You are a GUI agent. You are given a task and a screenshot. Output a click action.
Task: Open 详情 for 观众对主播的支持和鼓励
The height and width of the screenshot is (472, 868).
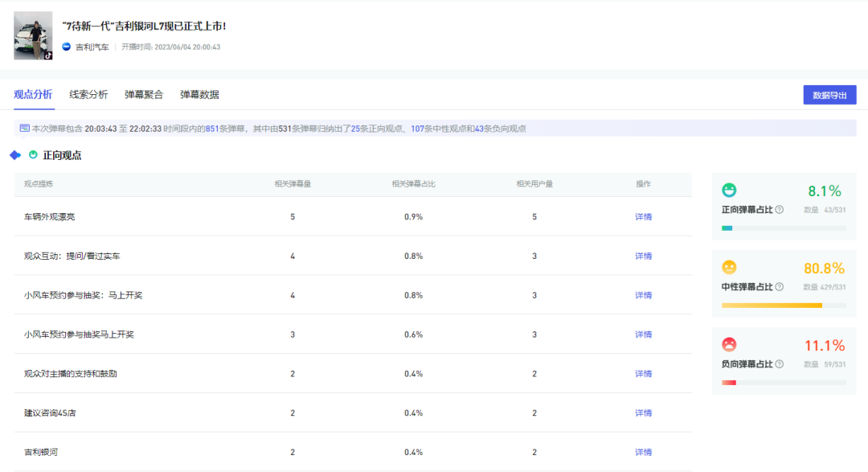pyautogui.click(x=643, y=374)
